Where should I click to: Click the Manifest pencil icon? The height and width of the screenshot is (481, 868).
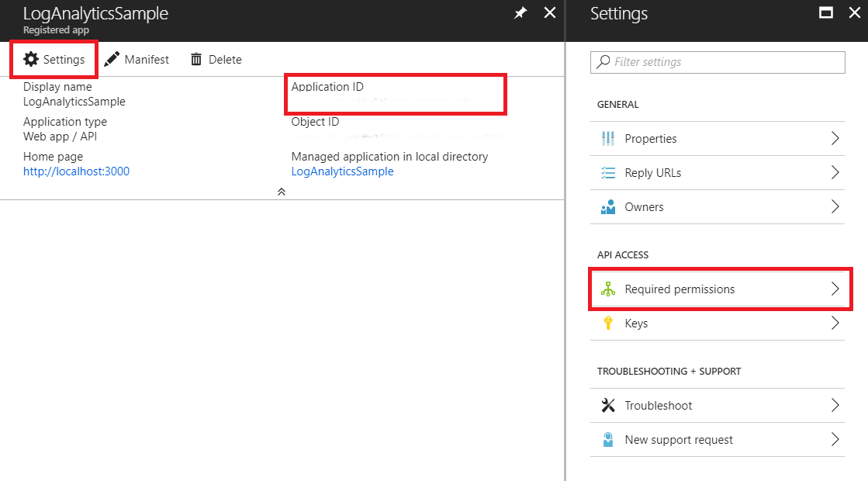click(112, 59)
